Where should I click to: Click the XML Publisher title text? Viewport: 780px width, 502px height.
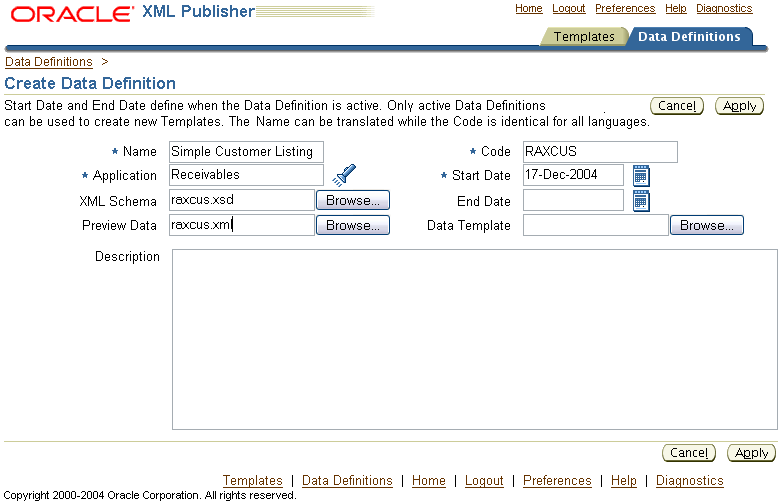point(198,11)
